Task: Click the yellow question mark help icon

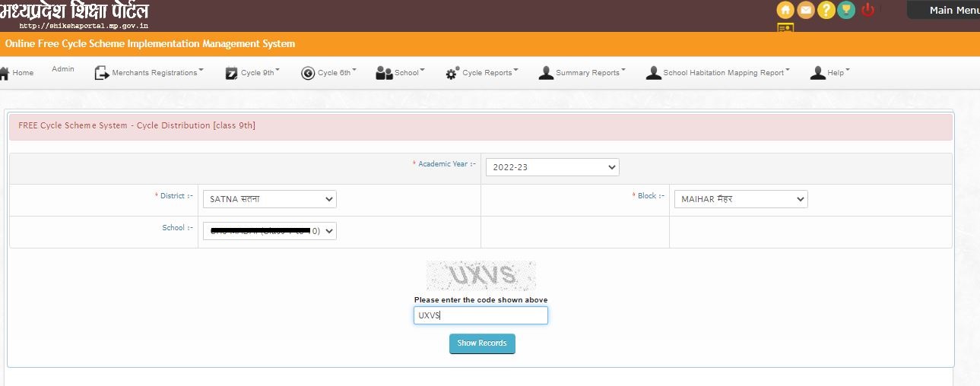Action: [826, 11]
